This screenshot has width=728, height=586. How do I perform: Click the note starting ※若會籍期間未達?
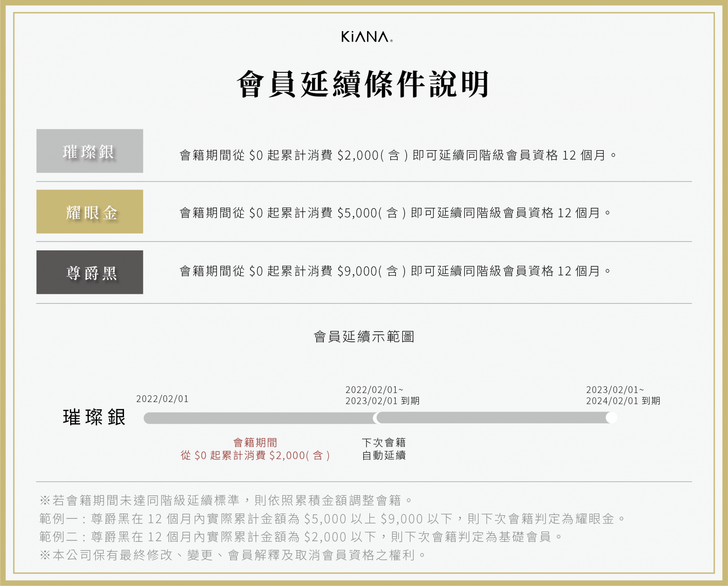(226, 500)
